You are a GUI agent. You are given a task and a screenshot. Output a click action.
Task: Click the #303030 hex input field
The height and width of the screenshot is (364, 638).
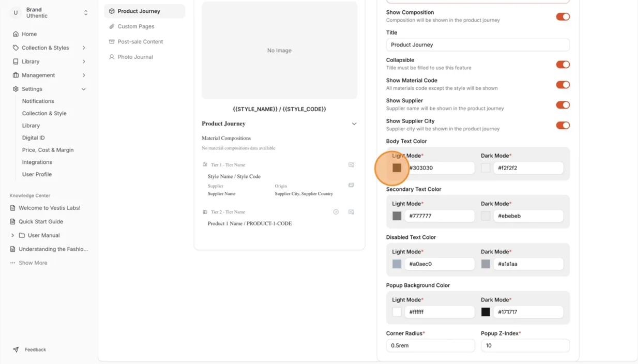click(x=440, y=168)
